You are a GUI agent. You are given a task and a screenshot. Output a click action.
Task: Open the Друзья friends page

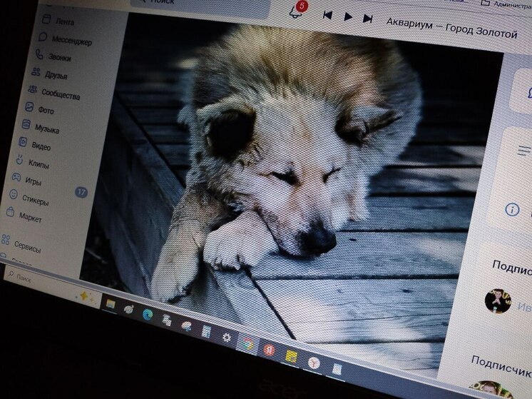click(55, 75)
